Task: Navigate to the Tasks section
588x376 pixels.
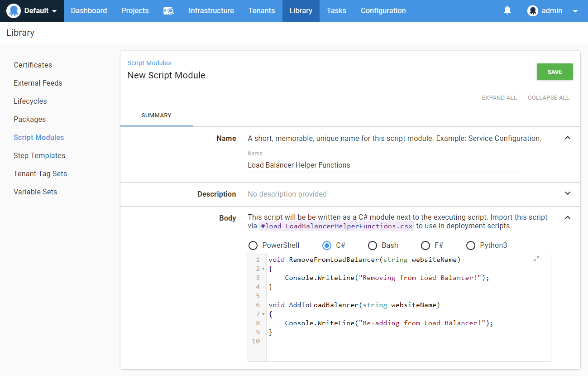Action: tap(336, 10)
